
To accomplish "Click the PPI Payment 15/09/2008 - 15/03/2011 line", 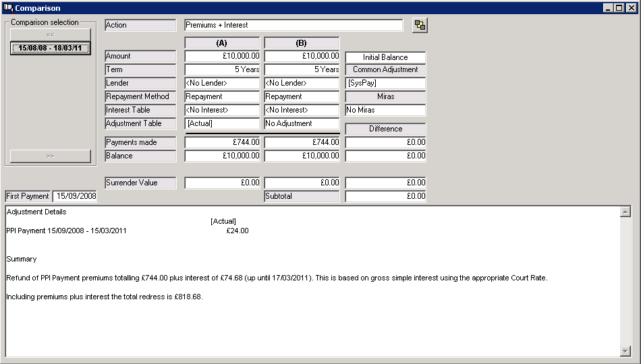I will (x=66, y=231).
